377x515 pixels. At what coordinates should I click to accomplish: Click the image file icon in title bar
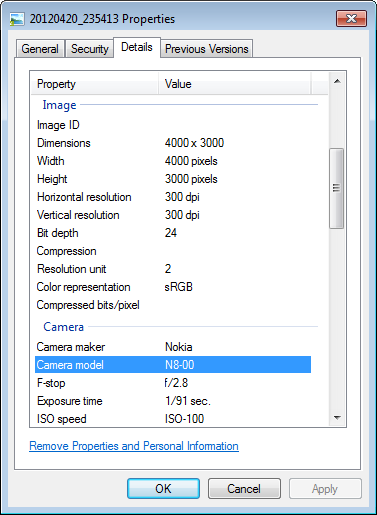(x=17, y=19)
